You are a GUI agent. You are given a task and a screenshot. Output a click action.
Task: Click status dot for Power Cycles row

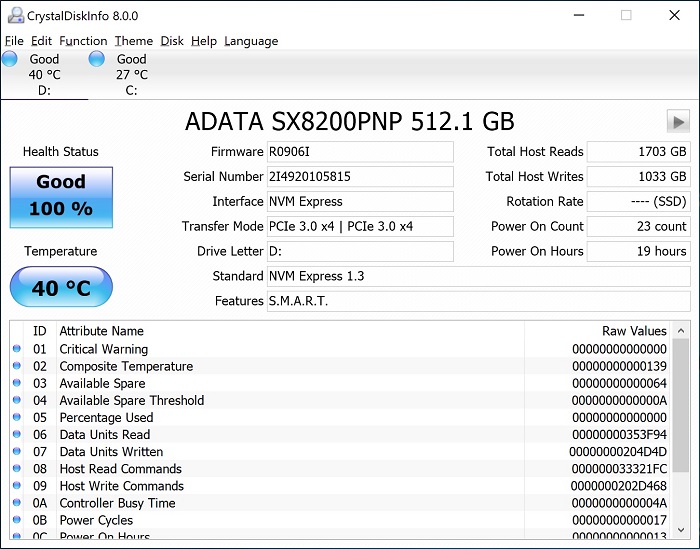point(17,520)
